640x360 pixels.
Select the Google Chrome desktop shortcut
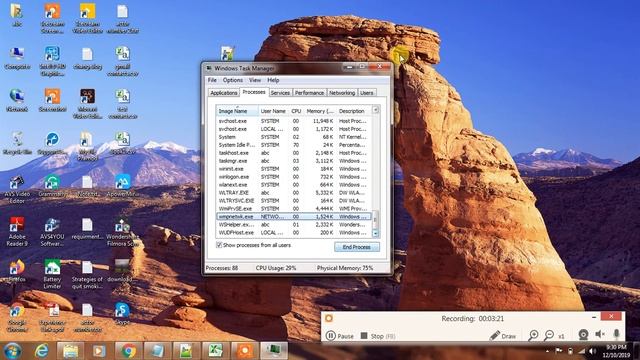click(x=17, y=317)
